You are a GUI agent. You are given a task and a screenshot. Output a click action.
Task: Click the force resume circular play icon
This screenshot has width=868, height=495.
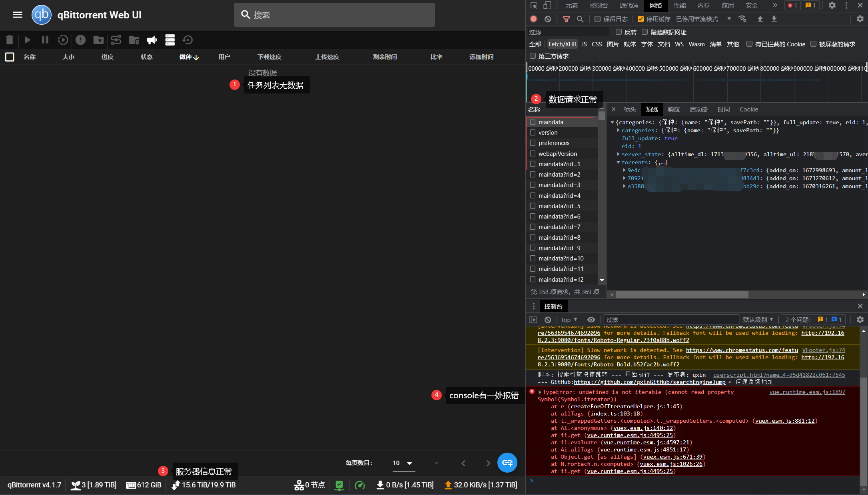63,40
